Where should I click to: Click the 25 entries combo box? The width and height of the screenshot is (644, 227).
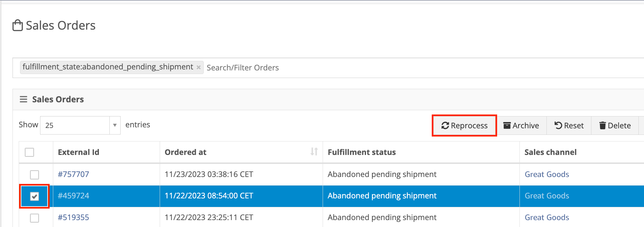click(80, 125)
